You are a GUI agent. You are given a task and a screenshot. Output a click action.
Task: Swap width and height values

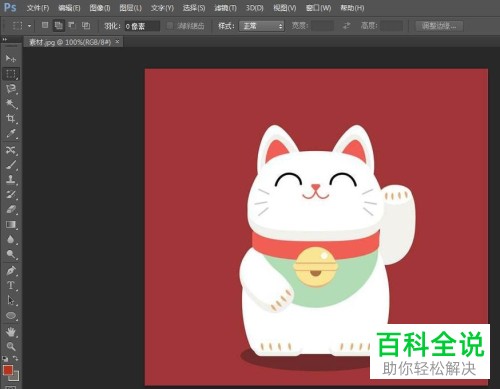coord(347,26)
